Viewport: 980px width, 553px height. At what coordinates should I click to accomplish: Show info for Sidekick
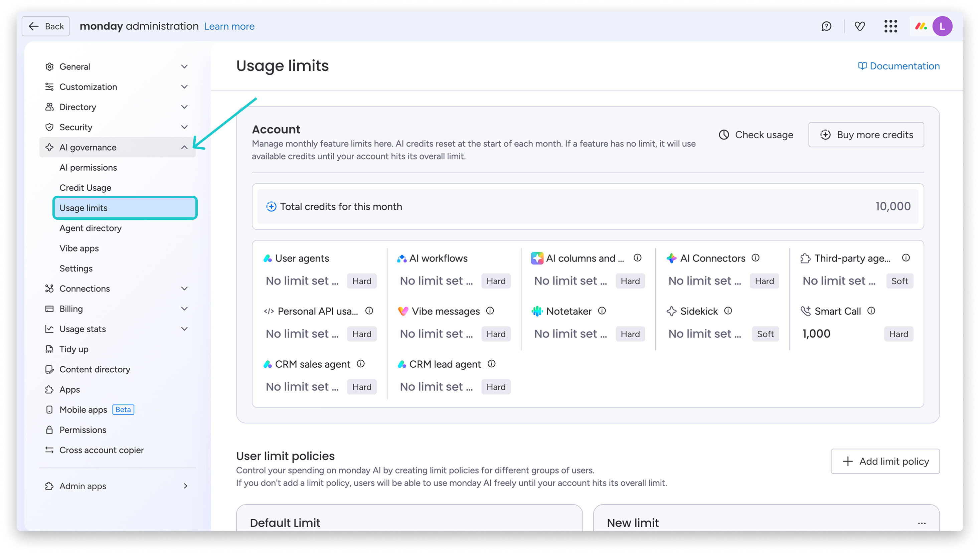[x=728, y=311]
